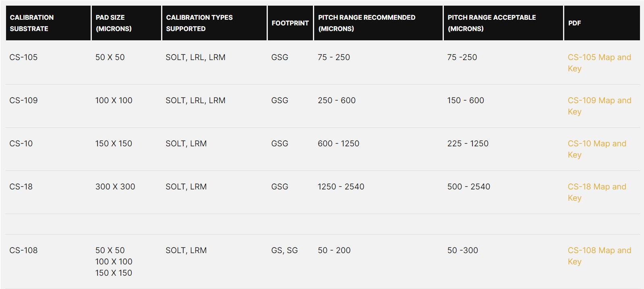Viewport: 644px width, 289px height.
Task: Open the CS-108 Map and Key PDF link
Action: (x=599, y=251)
